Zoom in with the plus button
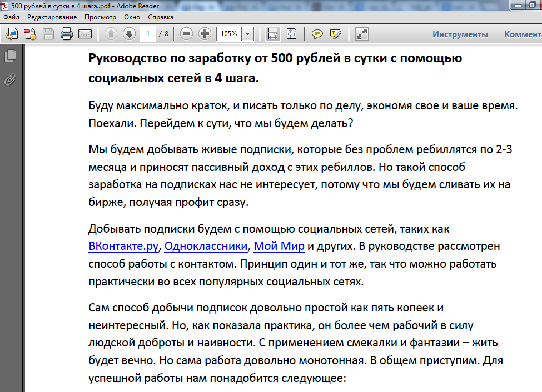The height and width of the screenshot is (392, 542). (x=205, y=34)
